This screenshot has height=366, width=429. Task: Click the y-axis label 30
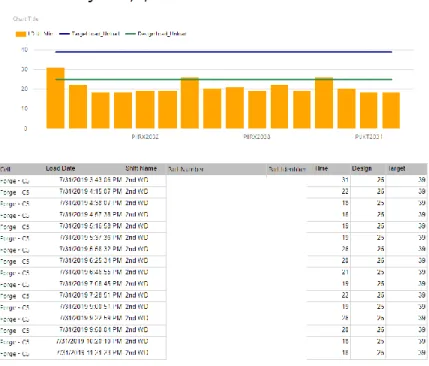pos(25,69)
